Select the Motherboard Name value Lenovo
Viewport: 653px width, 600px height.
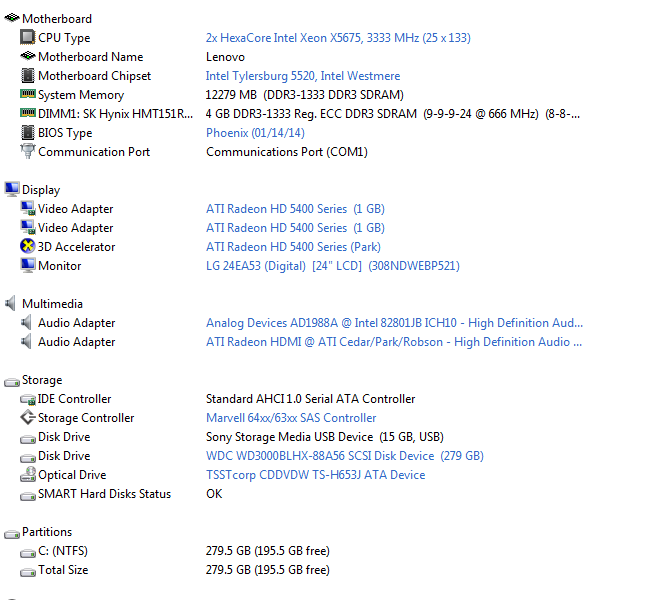[225, 57]
